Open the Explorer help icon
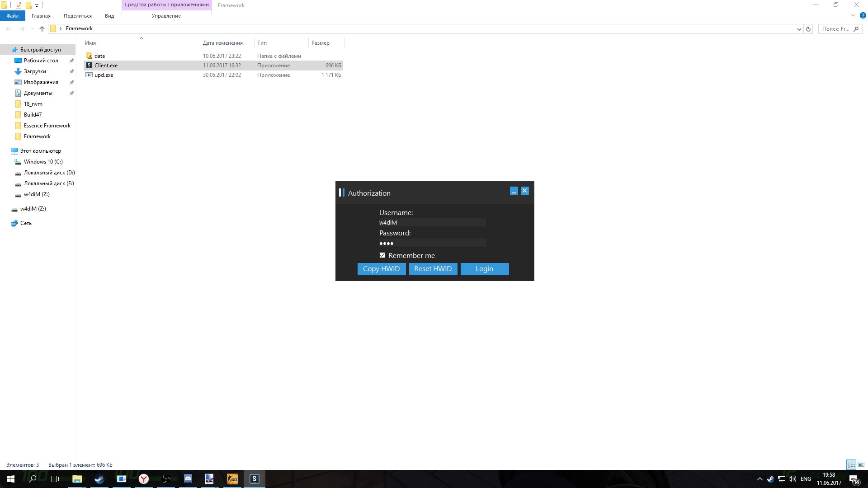Image resolution: width=868 pixels, height=488 pixels. pyautogui.click(x=863, y=15)
